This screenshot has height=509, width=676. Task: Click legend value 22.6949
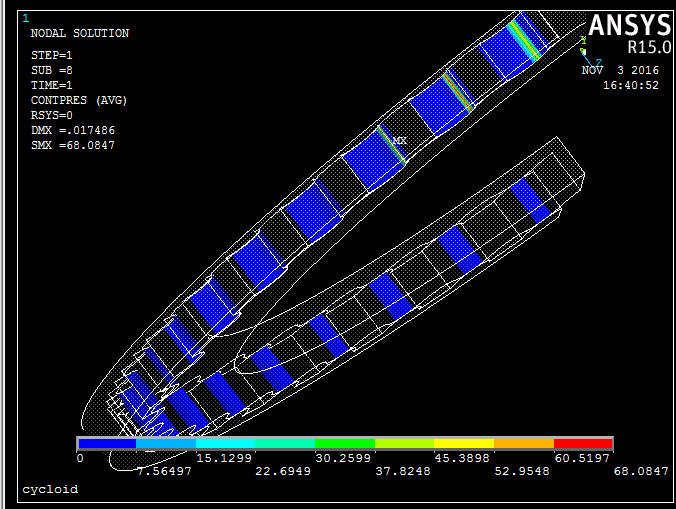click(x=283, y=471)
